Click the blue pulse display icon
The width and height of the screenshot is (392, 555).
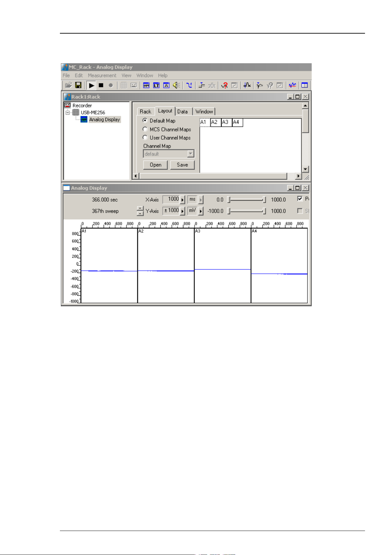tap(166, 85)
